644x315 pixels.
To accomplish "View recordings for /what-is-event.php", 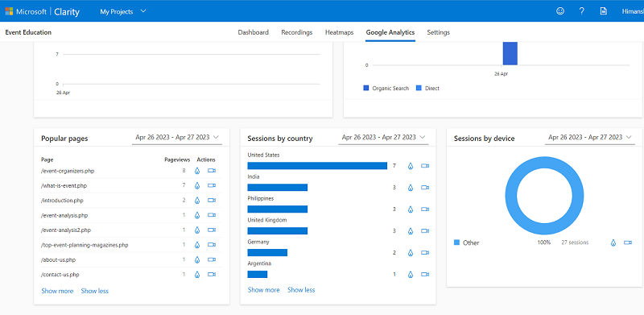I will pos(212,185).
